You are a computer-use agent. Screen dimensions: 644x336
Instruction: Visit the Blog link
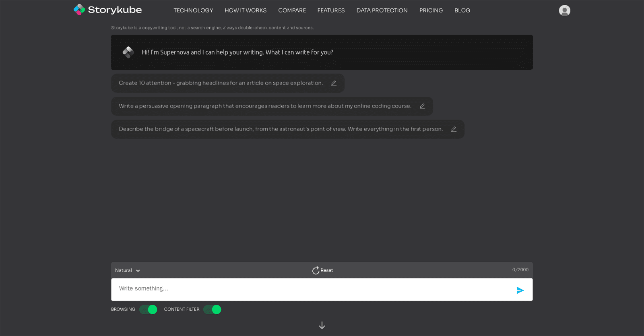tap(462, 10)
